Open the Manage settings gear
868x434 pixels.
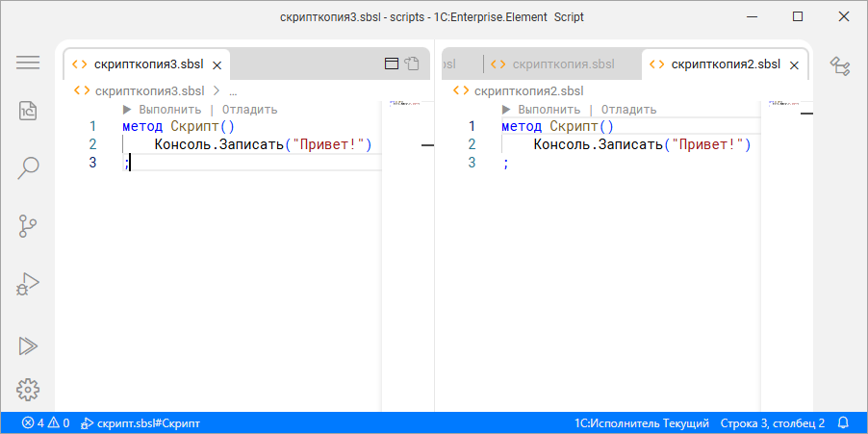(x=28, y=390)
